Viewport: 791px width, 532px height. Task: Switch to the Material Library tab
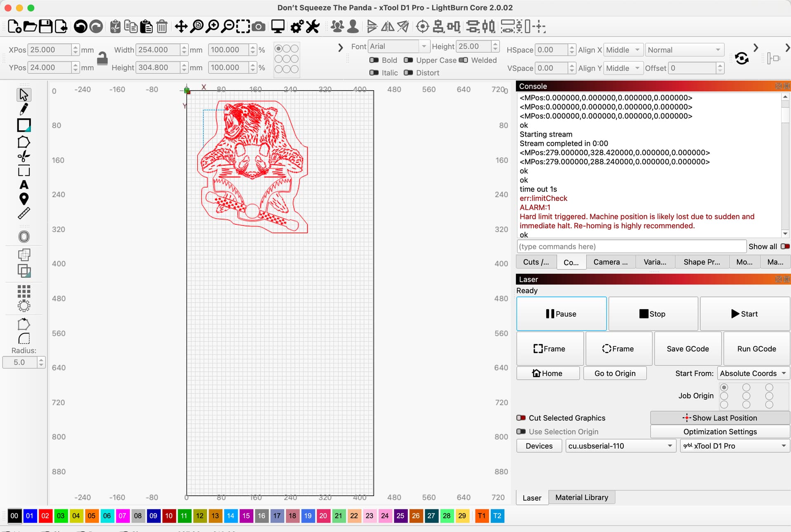pos(581,497)
